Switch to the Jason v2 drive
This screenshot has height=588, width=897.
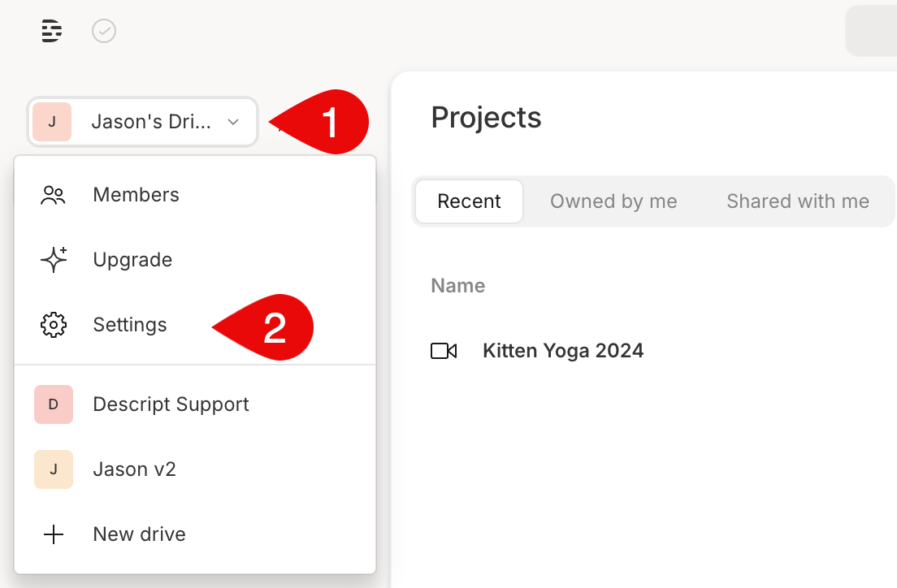[x=195, y=469]
